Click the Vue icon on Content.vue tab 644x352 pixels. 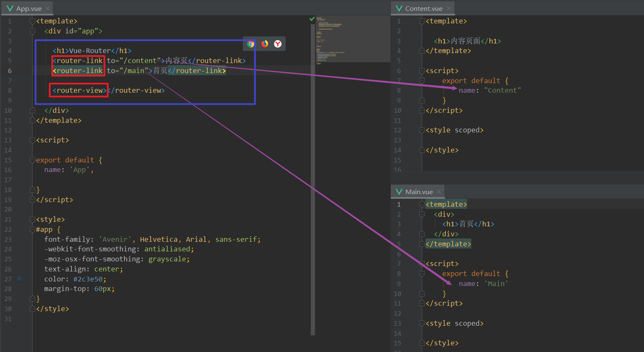coord(399,8)
